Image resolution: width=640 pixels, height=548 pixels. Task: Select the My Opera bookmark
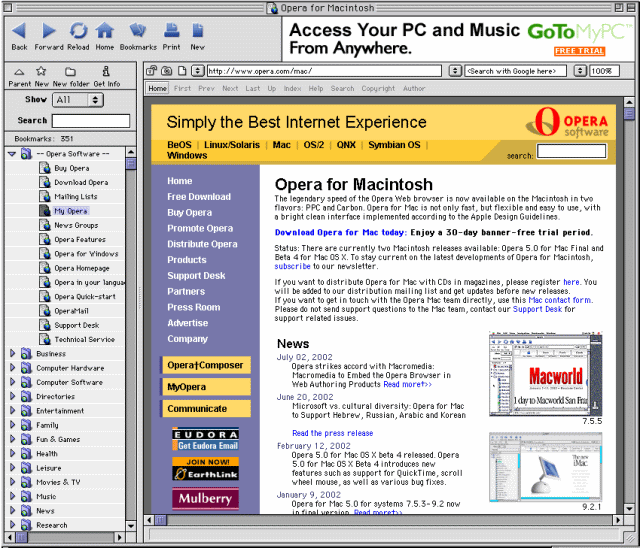tap(71, 211)
